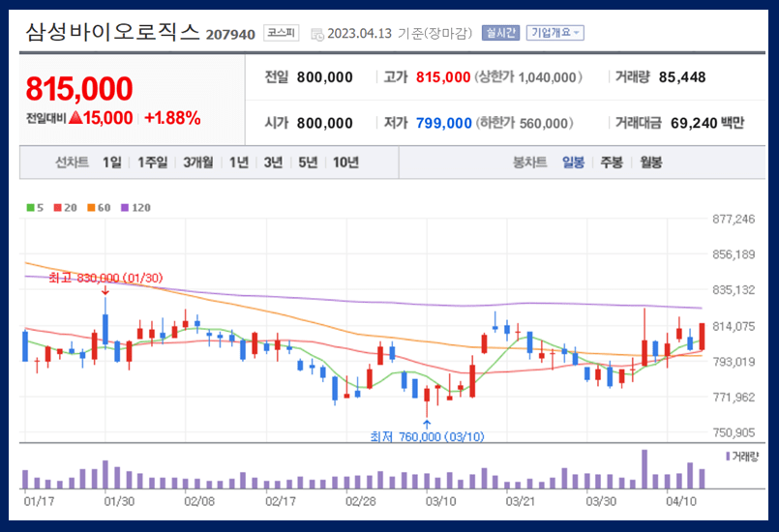
Task: Click the 저가 value 799,000
Action: pos(443,123)
